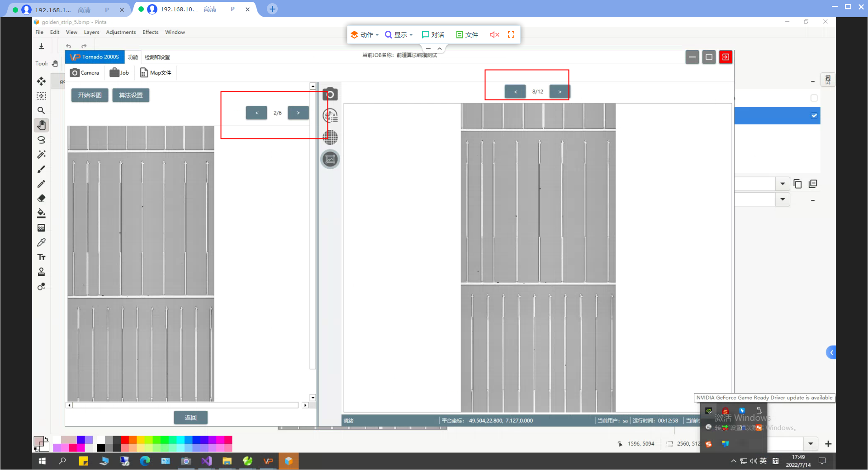Select the Pencil tool
868x470 pixels.
tap(41, 184)
